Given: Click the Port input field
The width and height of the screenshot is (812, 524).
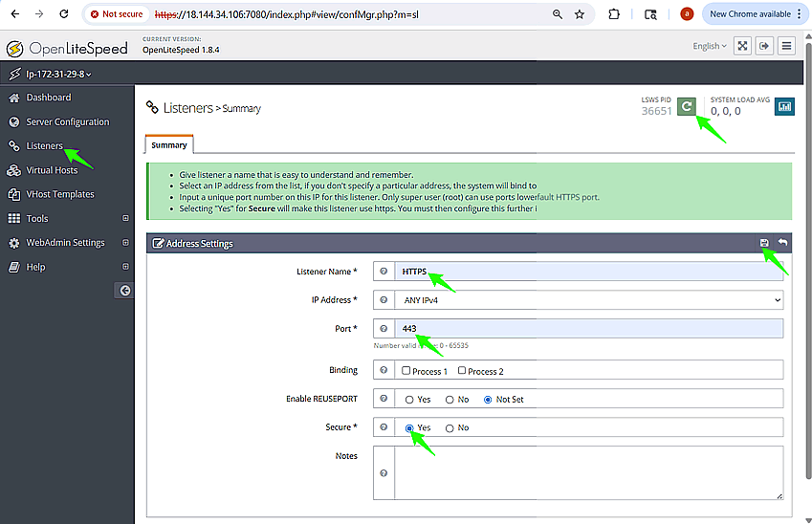Looking at the screenshot, I should [x=589, y=328].
